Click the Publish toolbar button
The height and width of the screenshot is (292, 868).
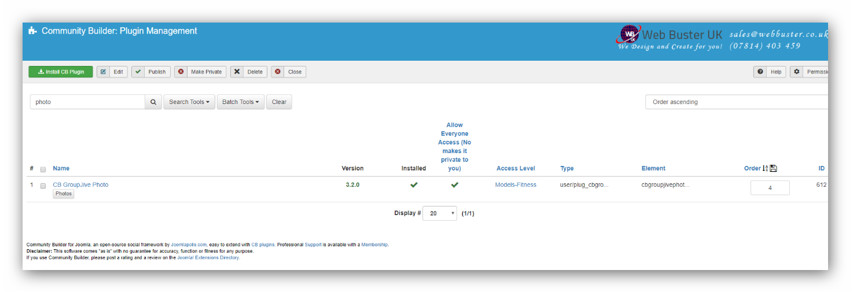pos(151,72)
